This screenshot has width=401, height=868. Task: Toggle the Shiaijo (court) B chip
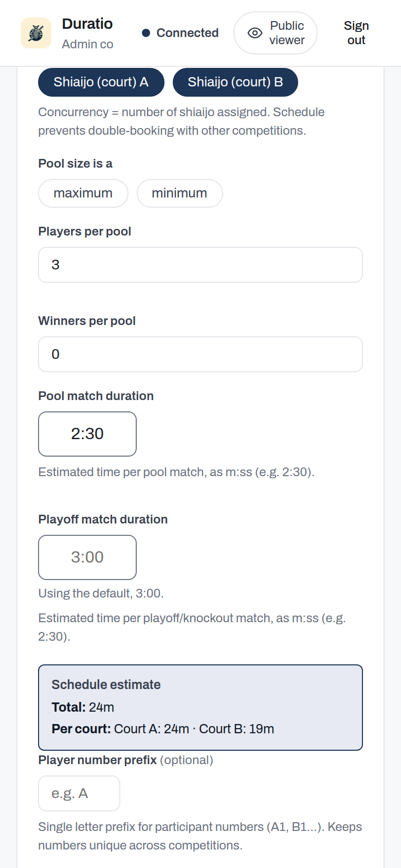235,82
